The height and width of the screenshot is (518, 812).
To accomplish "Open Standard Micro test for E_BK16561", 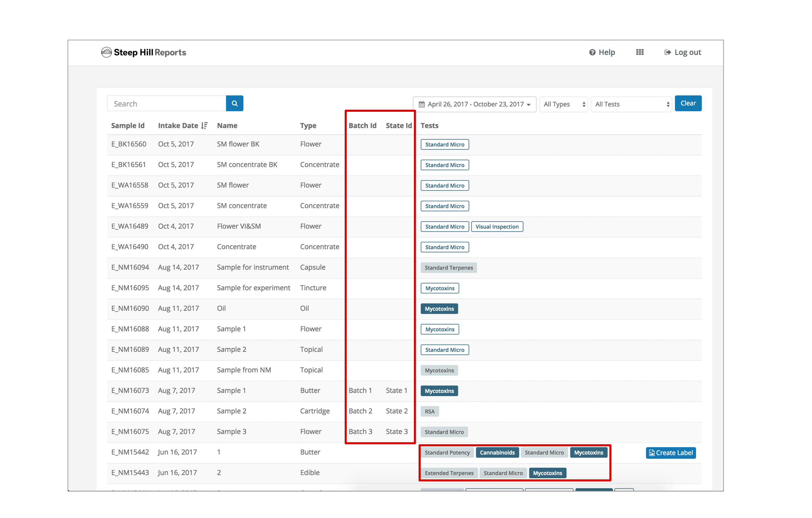I will (x=444, y=165).
